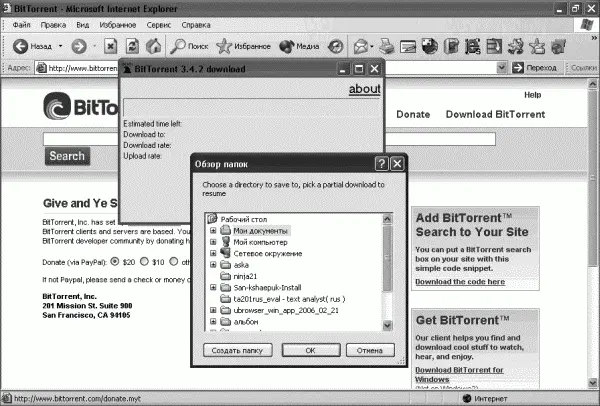The height and width of the screenshot is (406, 600).
Task: Select the $10 donation radio button
Action: (144, 261)
